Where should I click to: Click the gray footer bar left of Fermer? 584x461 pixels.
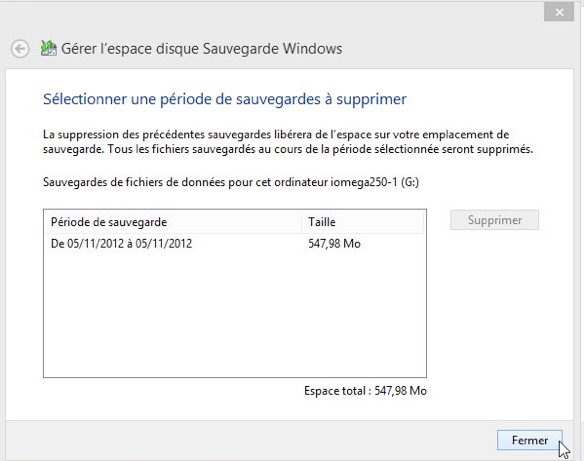pos(250,440)
